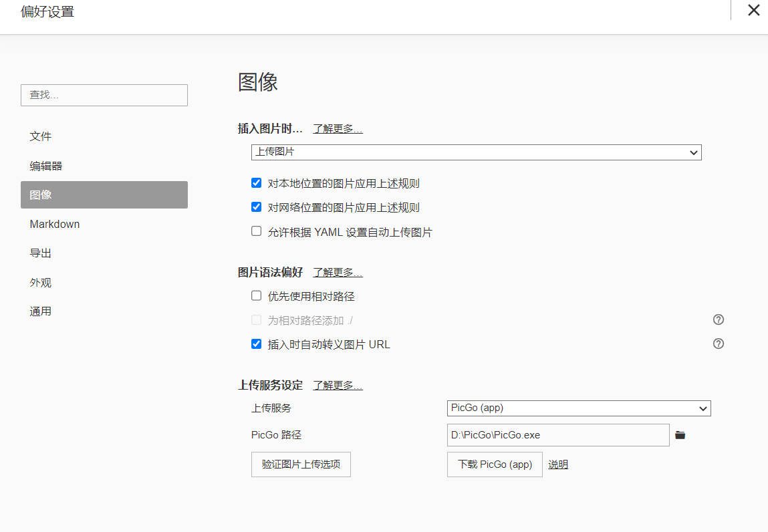
Task: Open the 上传图片 insert action dropdown
Action: tap(476, 152)
